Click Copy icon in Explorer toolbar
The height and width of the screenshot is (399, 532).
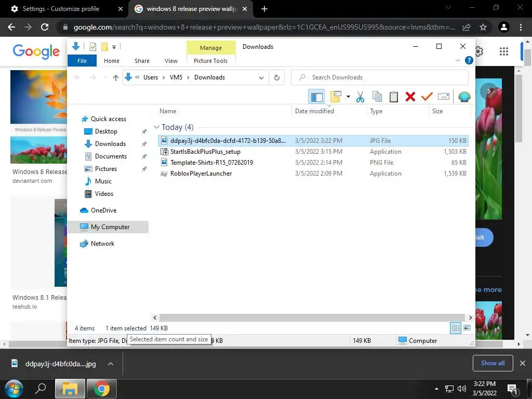377,97
